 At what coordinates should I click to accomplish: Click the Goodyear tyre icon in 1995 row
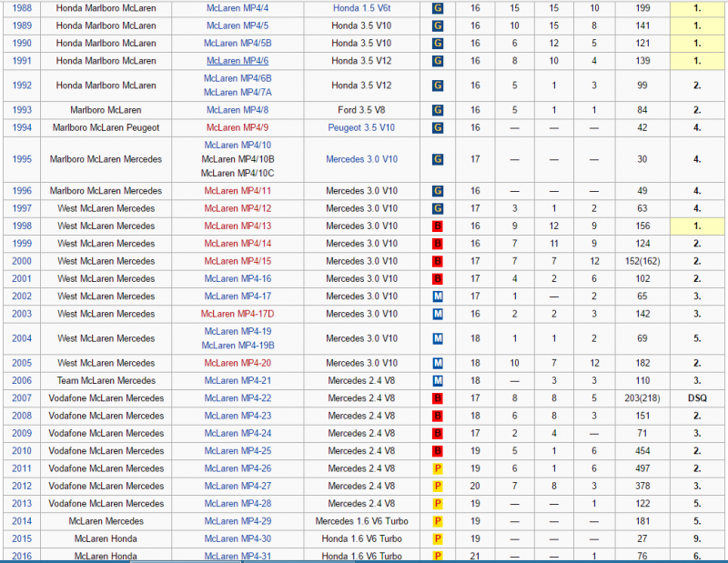click(438, 159)
